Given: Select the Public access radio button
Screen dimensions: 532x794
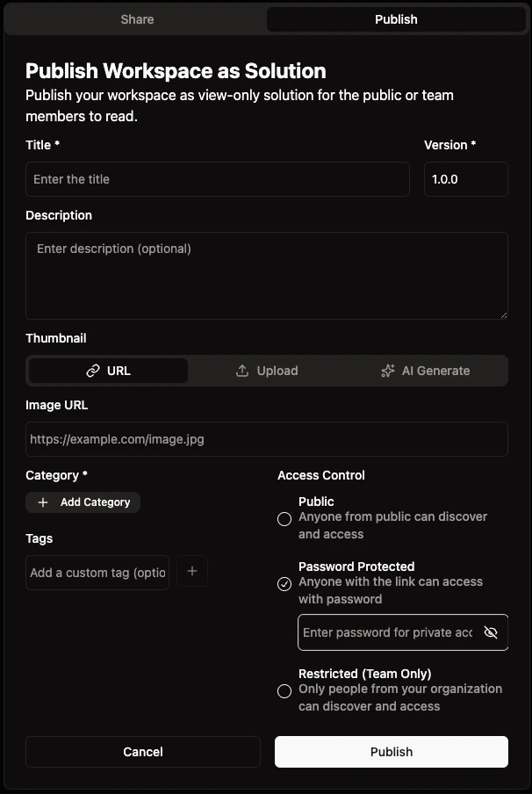Looking at the screenshot, I should click(x=284, y=519).
